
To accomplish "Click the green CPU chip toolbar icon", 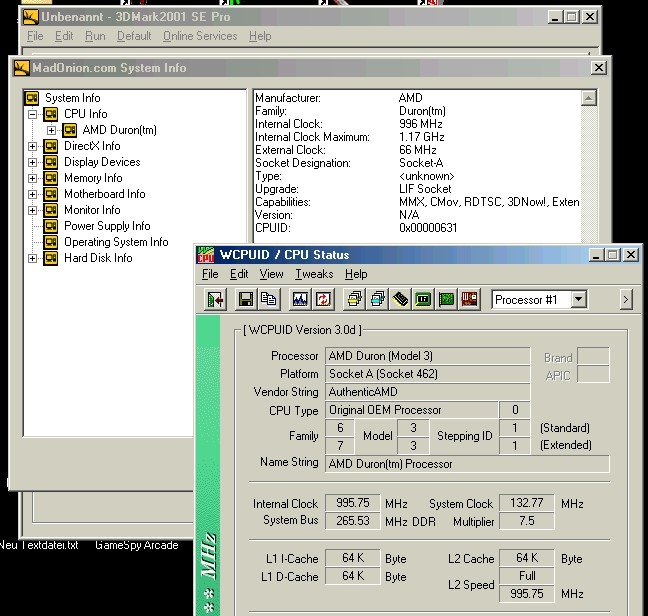I will pos(423,299).
